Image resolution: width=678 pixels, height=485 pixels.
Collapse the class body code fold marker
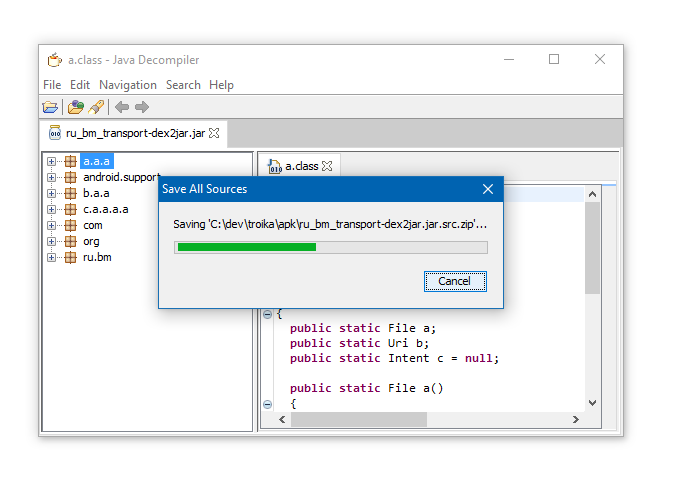coord(268,314)
